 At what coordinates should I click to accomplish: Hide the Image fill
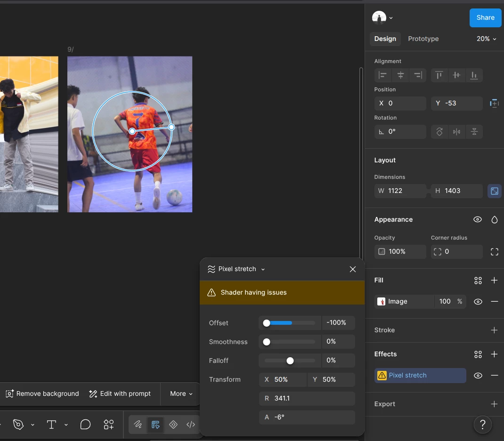[478, 302]
